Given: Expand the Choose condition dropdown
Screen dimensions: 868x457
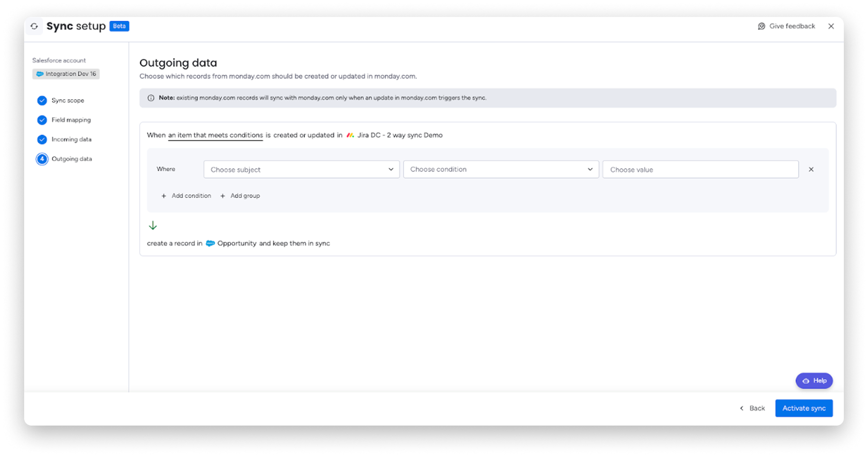Looking at the screenshot, I should coord(501,169).
